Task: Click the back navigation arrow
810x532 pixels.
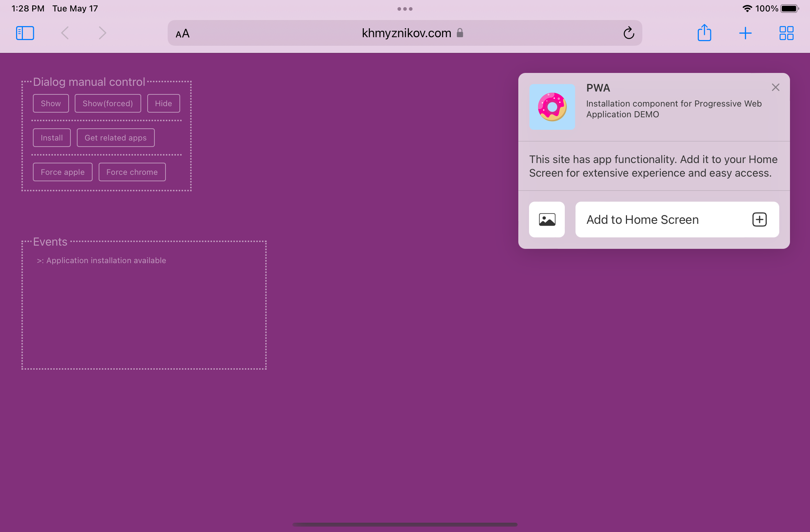Action: click(x=65, y=33)
